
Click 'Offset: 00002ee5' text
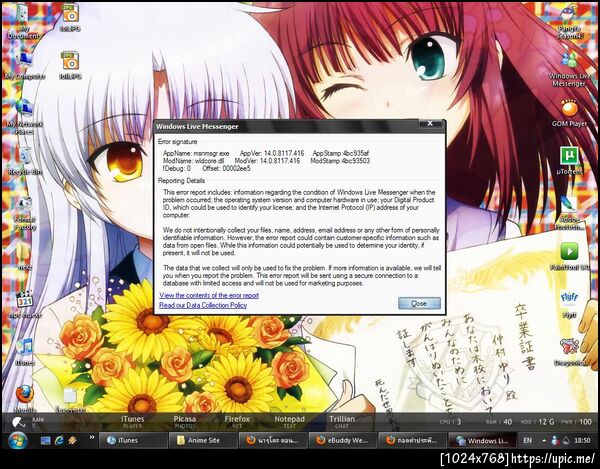tap(226, 168)
